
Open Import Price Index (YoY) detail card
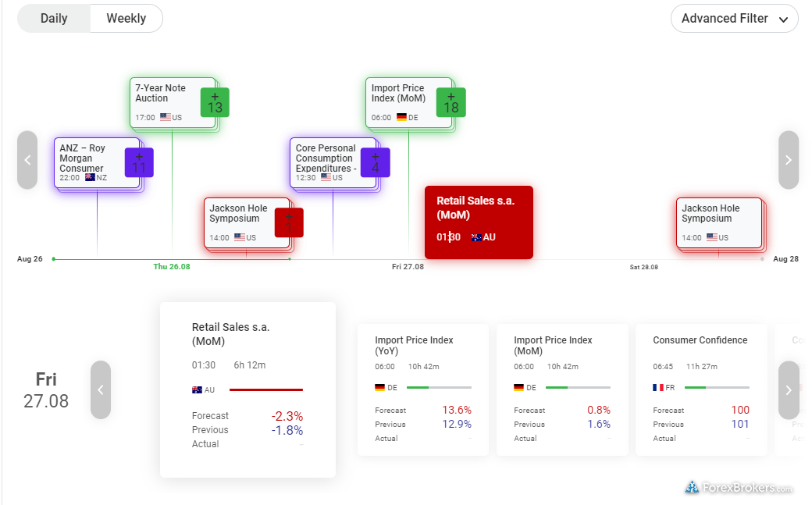point(423,390)
